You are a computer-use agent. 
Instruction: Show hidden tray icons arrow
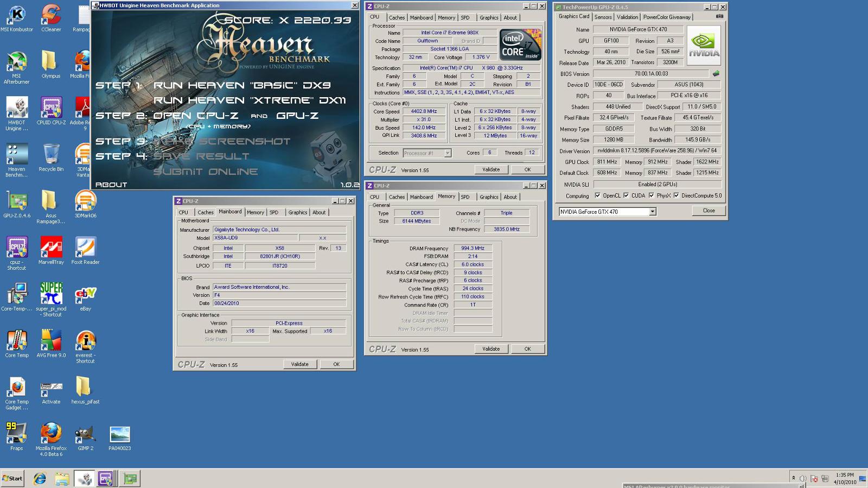click(793, 478)
